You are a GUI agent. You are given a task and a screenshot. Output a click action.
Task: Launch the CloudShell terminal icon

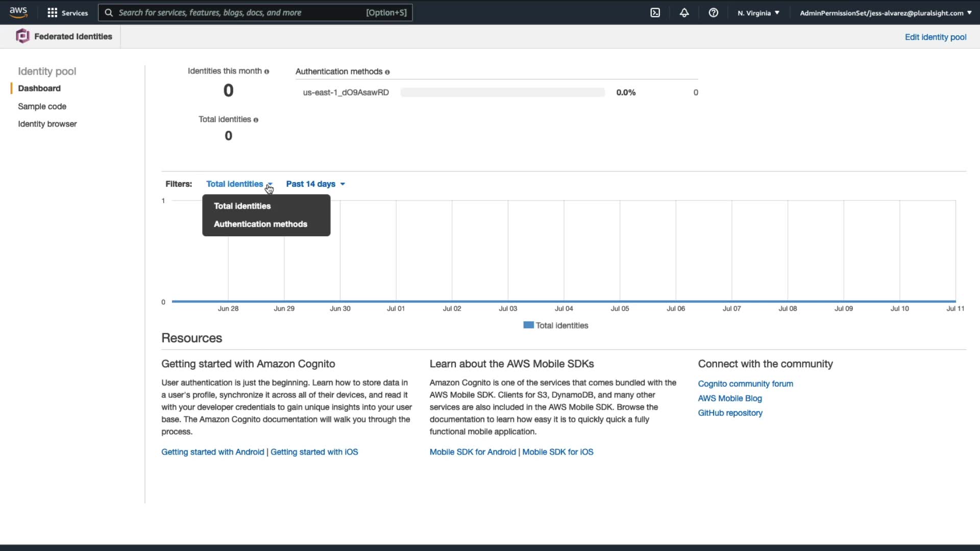(x=655, y=13)
